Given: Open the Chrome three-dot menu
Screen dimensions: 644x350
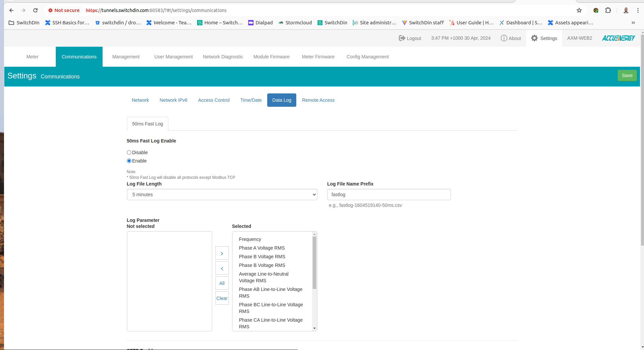Looking at the screenshot, I should click(638, 10).
